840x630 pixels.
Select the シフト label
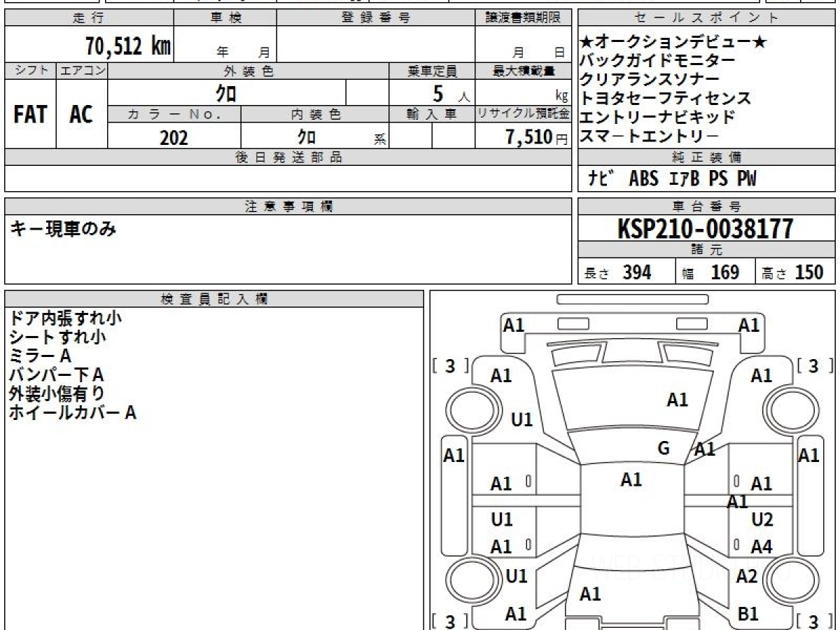coord(31,71)
